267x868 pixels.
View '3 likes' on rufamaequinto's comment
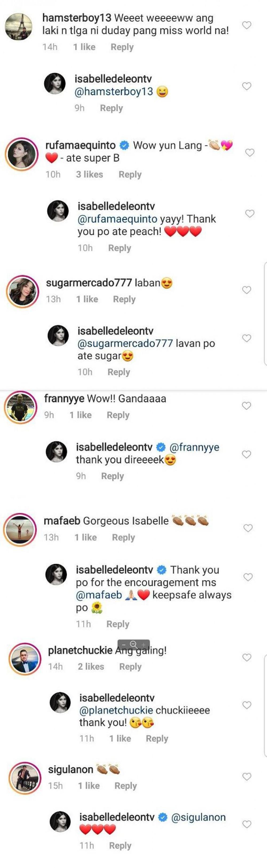pos(89,175)
